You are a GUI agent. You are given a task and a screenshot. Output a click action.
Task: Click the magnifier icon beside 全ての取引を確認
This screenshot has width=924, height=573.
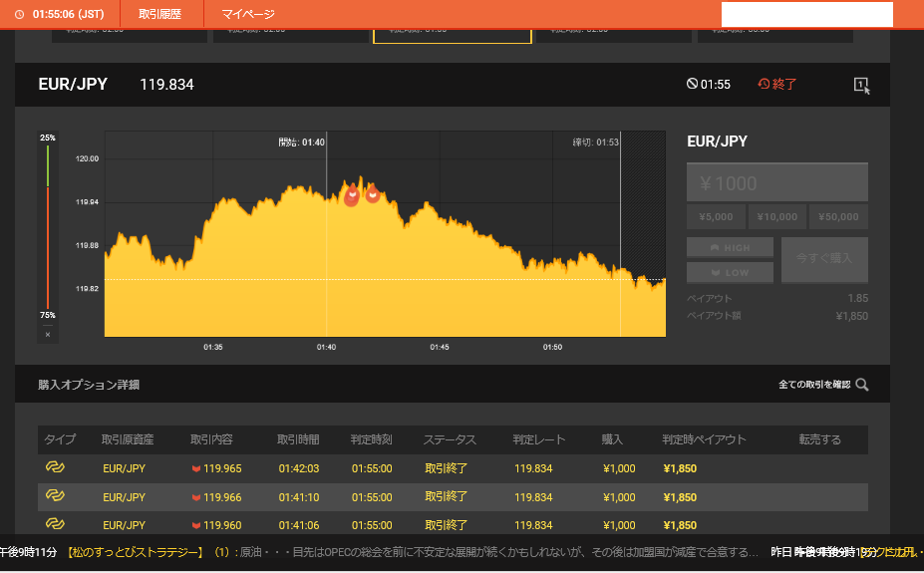(862, 385)
